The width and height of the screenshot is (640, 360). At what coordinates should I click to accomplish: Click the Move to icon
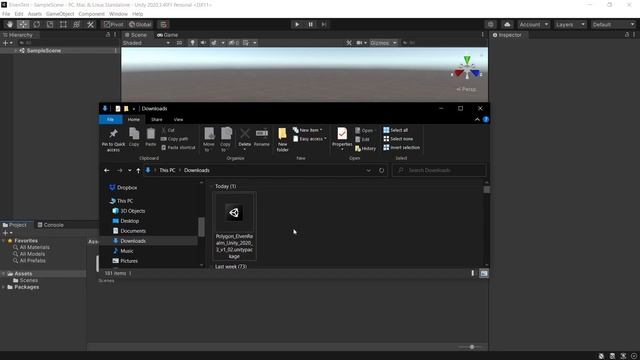tap(209, 139)
